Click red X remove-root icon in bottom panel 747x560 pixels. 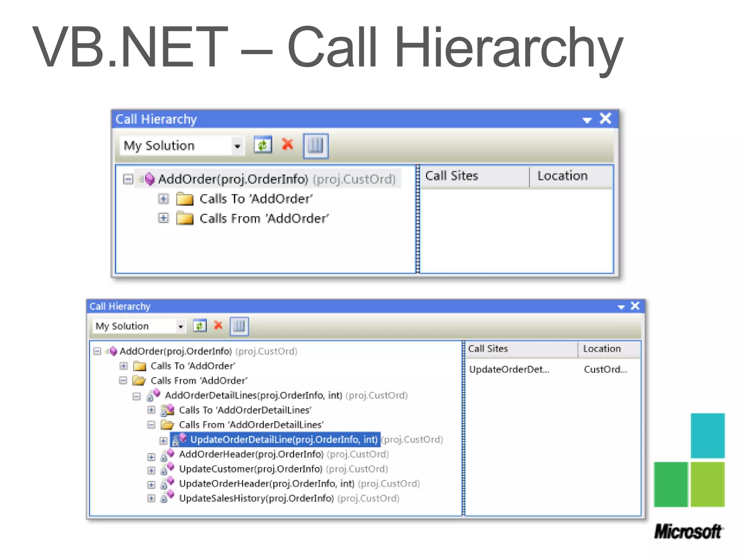tap(218, 325)
